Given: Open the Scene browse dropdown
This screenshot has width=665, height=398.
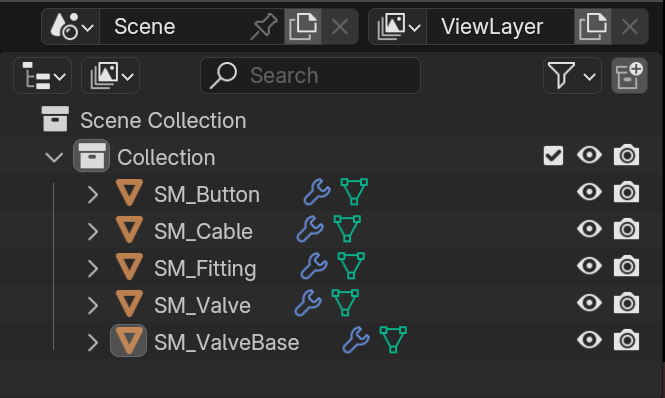Looking at the screenshot, I should click(x=71, y=27).
